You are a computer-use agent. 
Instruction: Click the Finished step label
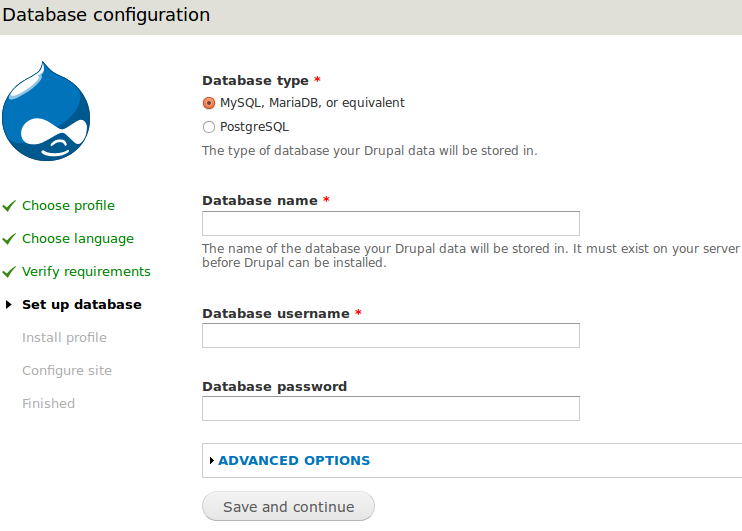pos(48,404)
